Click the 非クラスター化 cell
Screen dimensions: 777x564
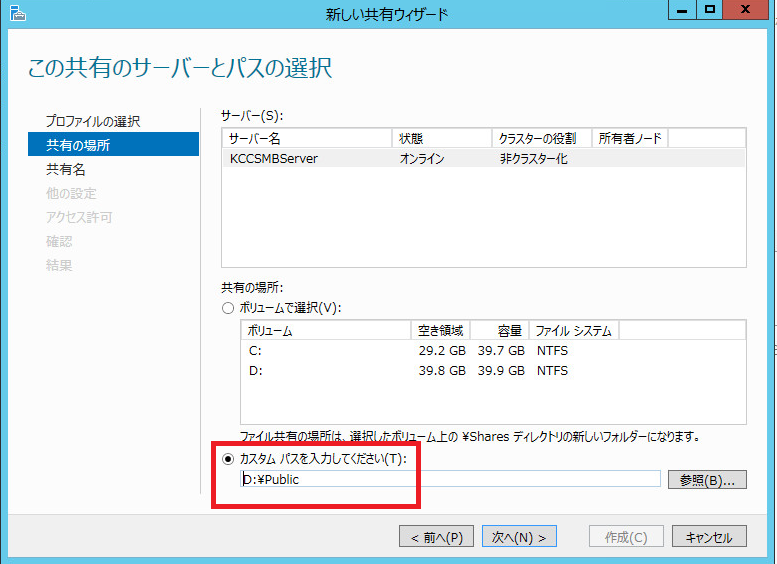[x=534, y=159]
